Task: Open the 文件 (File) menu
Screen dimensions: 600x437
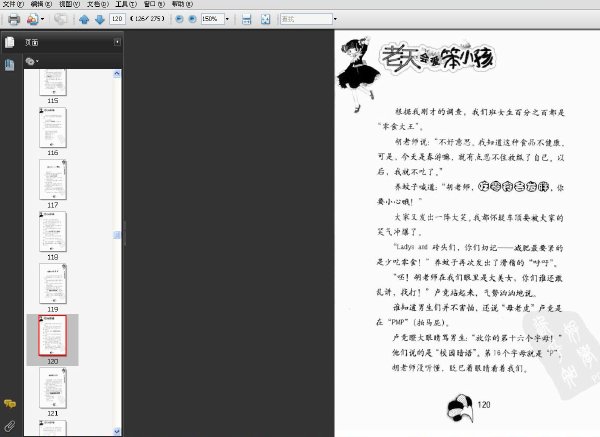Action: click(13, 4)
